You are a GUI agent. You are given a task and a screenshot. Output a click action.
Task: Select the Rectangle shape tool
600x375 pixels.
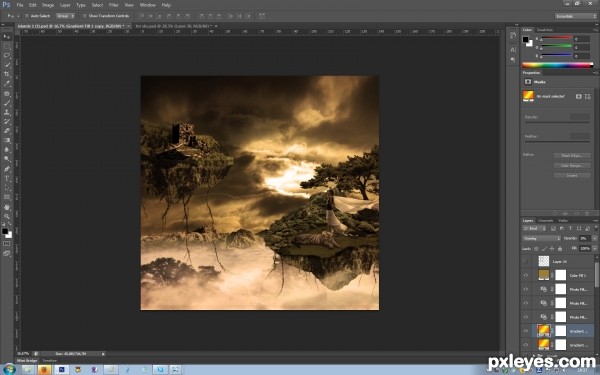coord(7,197)
